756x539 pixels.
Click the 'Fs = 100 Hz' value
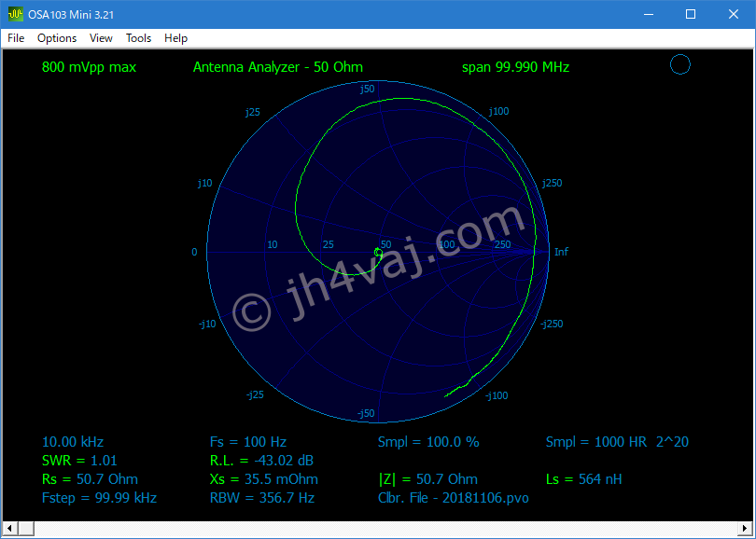point(248,442)
